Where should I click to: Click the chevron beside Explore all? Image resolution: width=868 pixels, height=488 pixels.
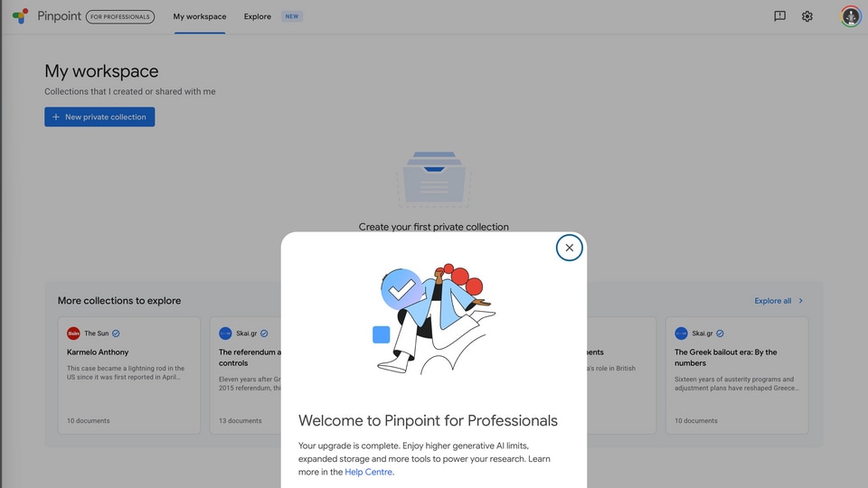[x=800, y=300]
